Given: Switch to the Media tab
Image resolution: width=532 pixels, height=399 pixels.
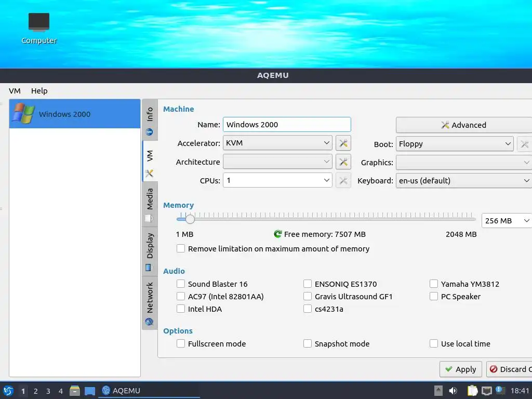Looking at the screenshot, I should pos(150,205).
